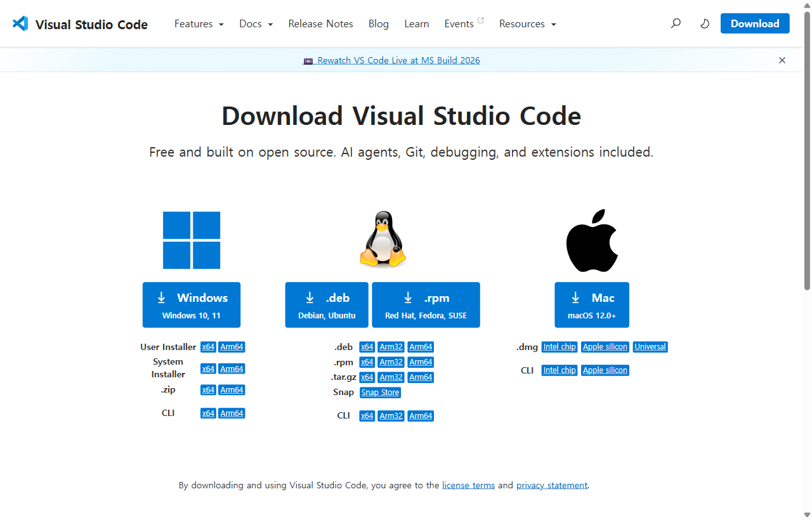Image resolution: width=812 pixels, height=520 pixels.
Task: Select Arm64 for Windows .zip
Action: [x=232, y=390]
